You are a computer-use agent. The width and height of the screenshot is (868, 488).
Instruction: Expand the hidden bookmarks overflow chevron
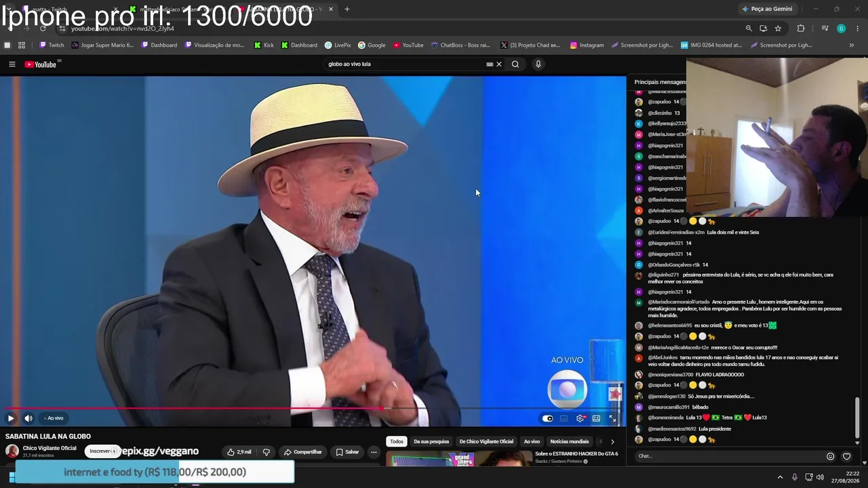point(852,45)
